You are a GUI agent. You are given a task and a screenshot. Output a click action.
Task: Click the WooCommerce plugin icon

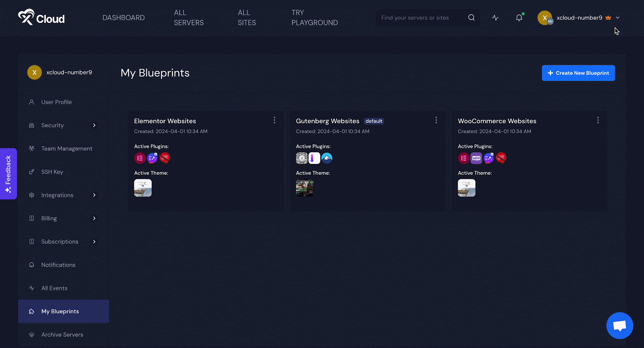[476, 158]
